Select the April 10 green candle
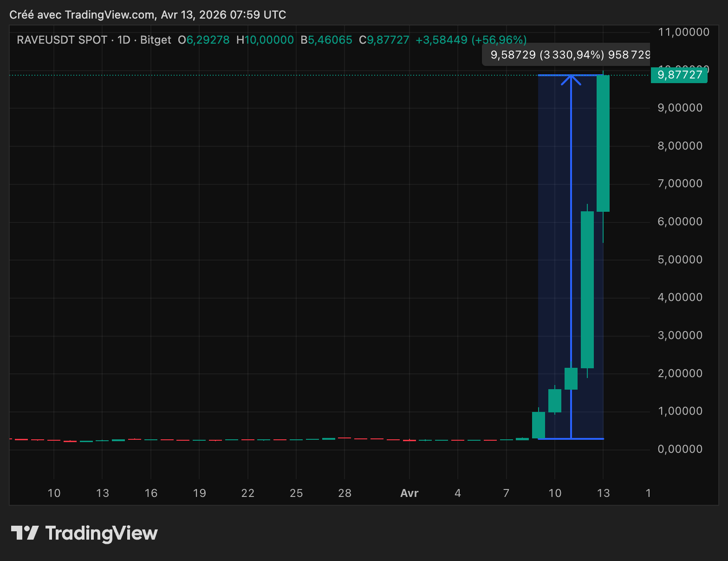728x561 pixels. click(x=554, y=400)
